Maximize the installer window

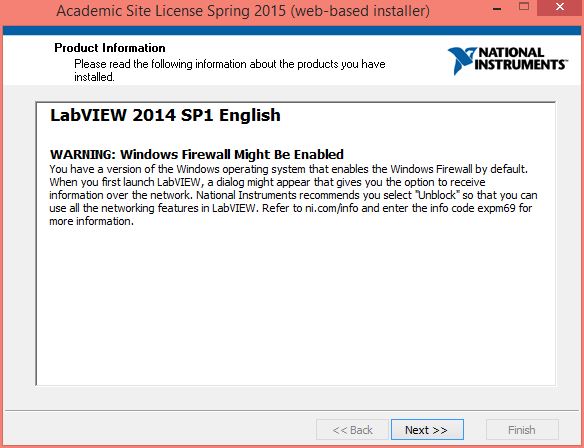pyautogui.click(x=524, y=7)
